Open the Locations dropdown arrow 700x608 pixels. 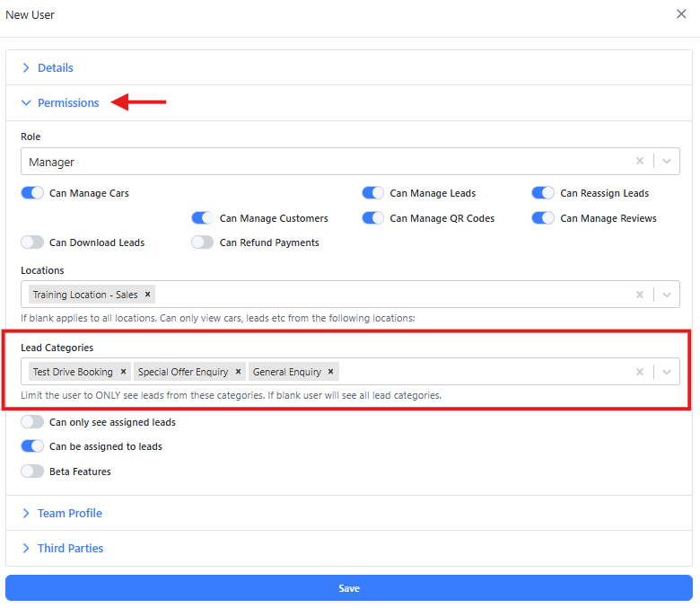point(666,295)
